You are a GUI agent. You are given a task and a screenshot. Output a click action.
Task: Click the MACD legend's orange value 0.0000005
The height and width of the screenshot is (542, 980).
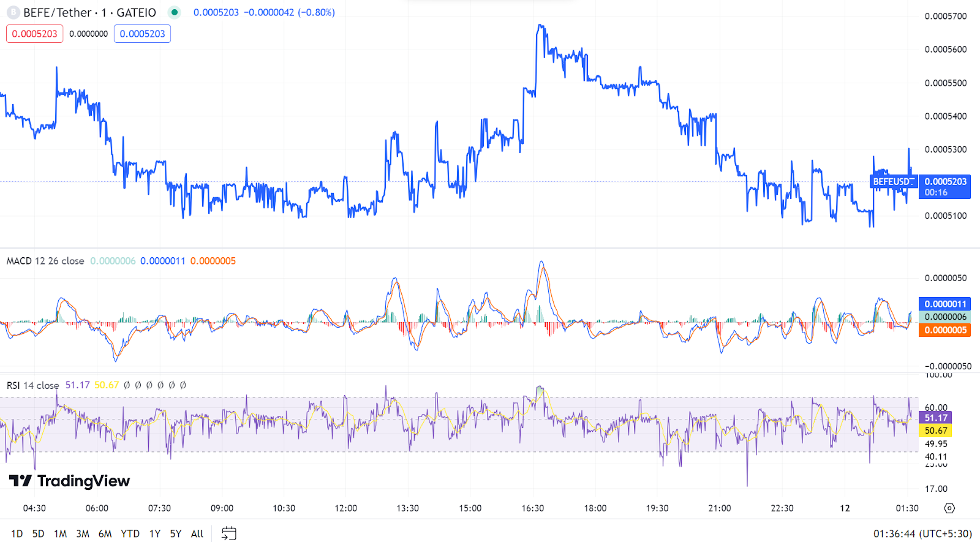pos(213,261)
